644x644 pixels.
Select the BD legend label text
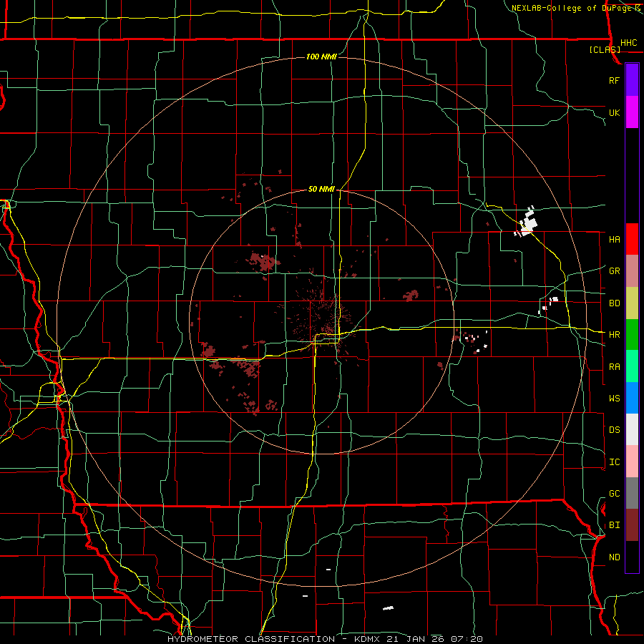click(x=614, y=303)
